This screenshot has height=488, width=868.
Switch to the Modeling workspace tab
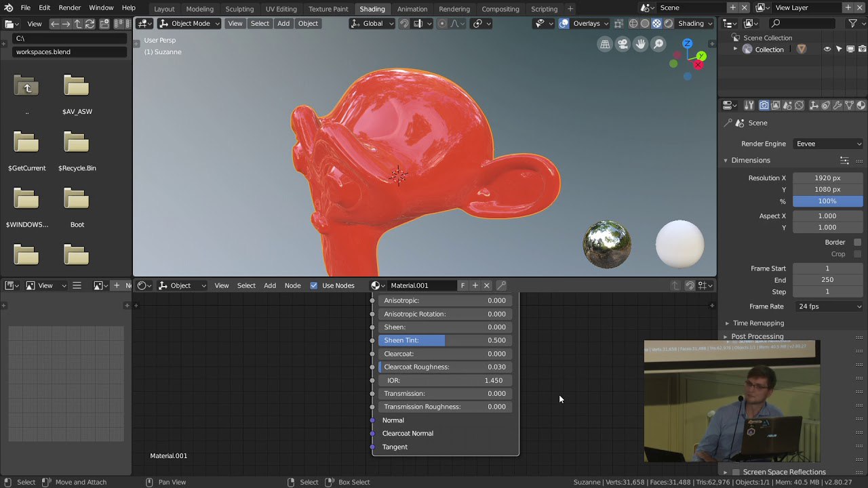coord(199,9)
